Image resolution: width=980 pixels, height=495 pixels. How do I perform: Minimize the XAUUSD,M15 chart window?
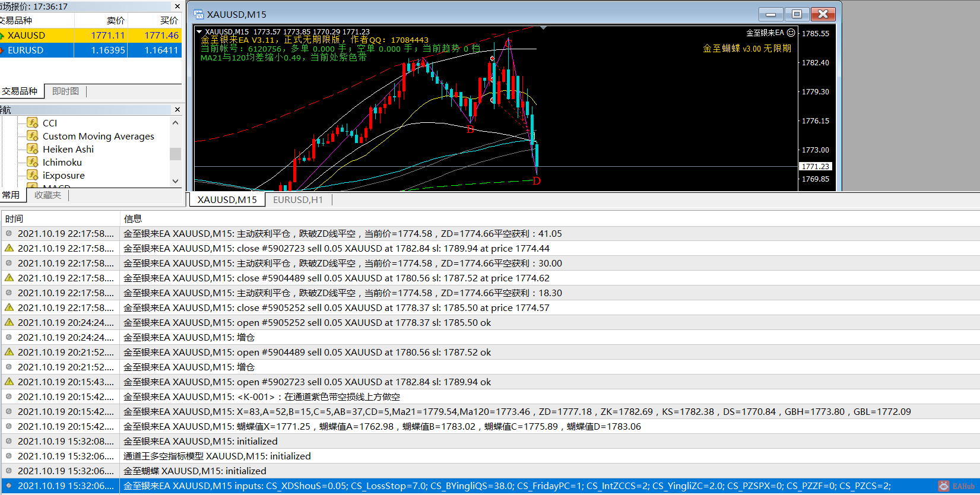point(770,14)
